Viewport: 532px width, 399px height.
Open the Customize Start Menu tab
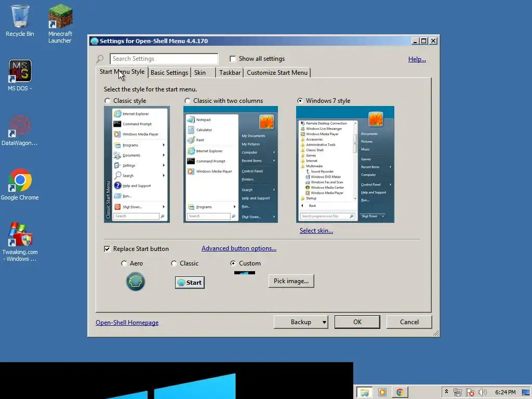(277, 73)
